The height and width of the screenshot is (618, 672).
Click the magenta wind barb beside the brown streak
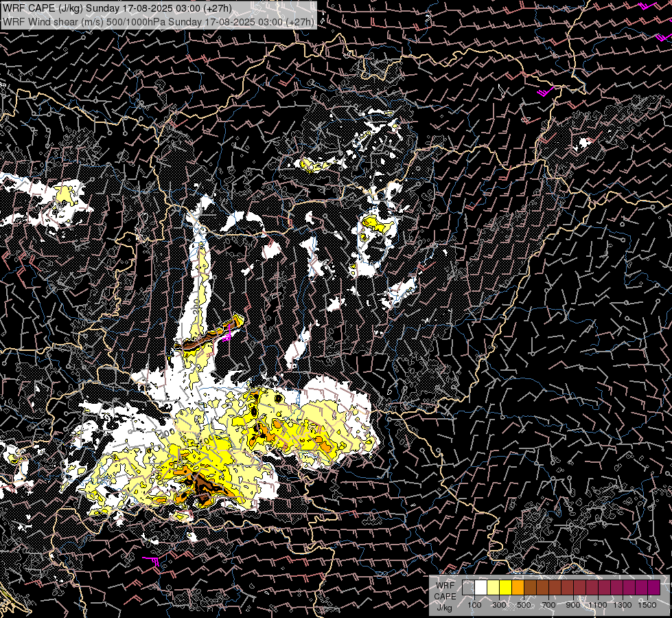pyautogui.click(x=227, y=333)
